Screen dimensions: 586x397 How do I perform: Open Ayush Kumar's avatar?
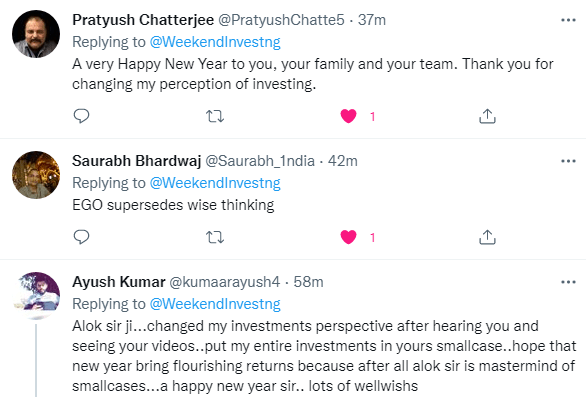[36, 296]
